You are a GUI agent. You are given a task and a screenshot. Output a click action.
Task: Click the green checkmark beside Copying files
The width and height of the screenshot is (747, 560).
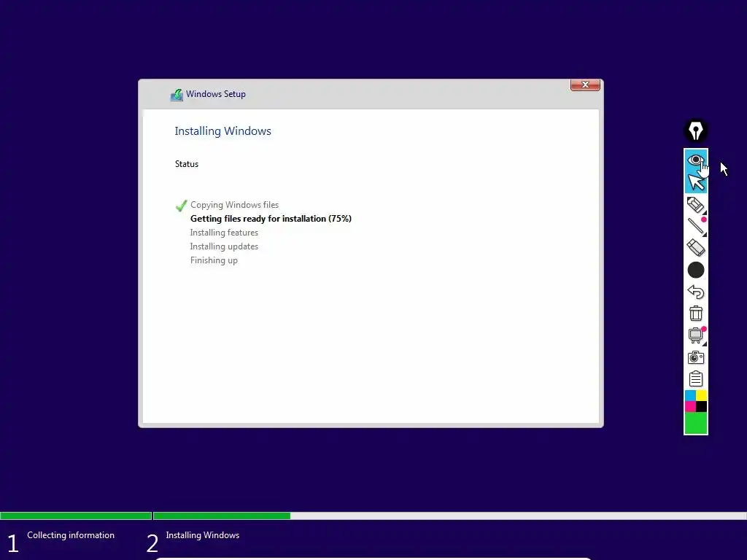pyautogui.click(x=181, y=205)
